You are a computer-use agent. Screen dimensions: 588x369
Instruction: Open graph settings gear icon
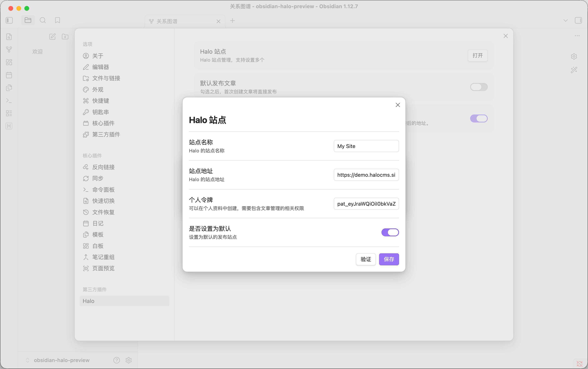[x=574, y=56]
